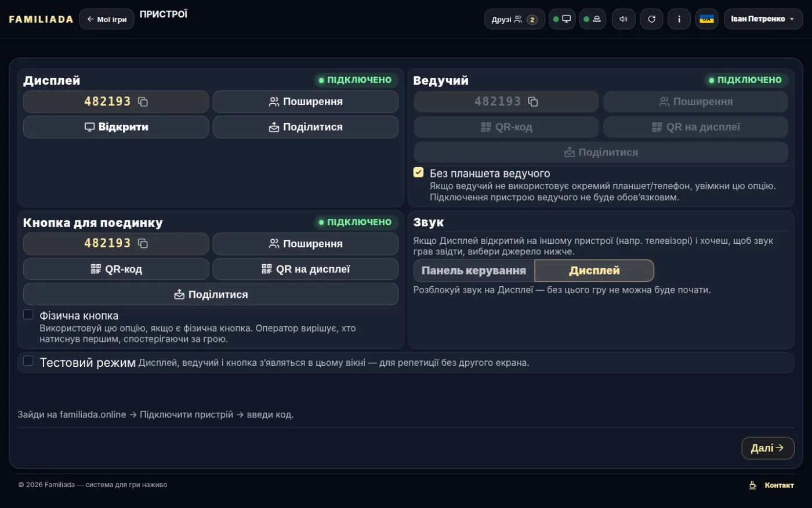Open the Друзі friends list
This screenshot has height=508, width=812.
click(514, 19)
